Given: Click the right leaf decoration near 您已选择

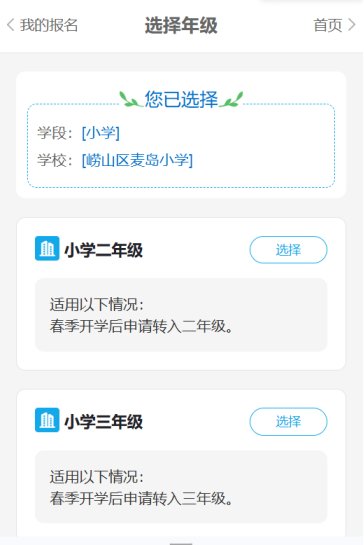Looking at the screenshot, I should (x=233, y=99).
